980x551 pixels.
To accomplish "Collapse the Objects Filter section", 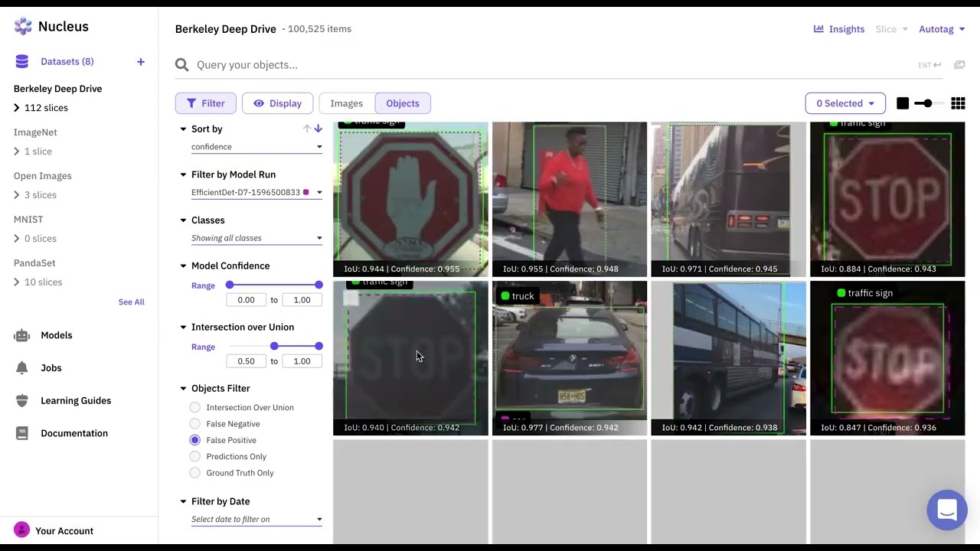I will (183, 389).
